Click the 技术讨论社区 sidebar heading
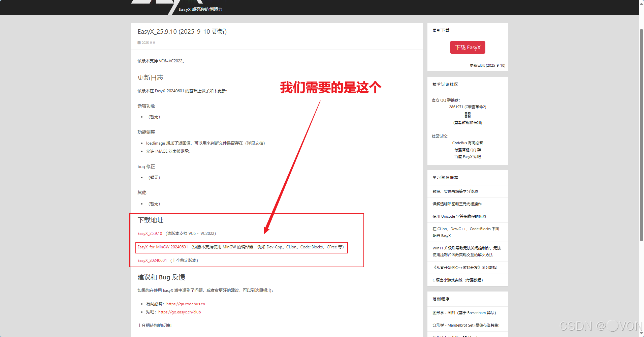This screenshot has height=337, width=644. (445, 84)
